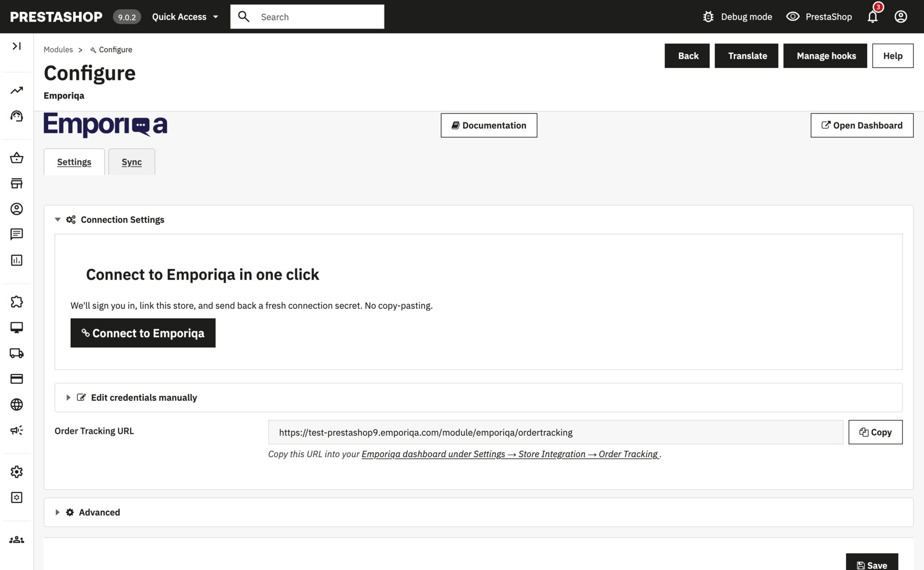This screenshot has width=924, height=570.
Task: Click the Emporiqa logo
Action: coord(105,125)
